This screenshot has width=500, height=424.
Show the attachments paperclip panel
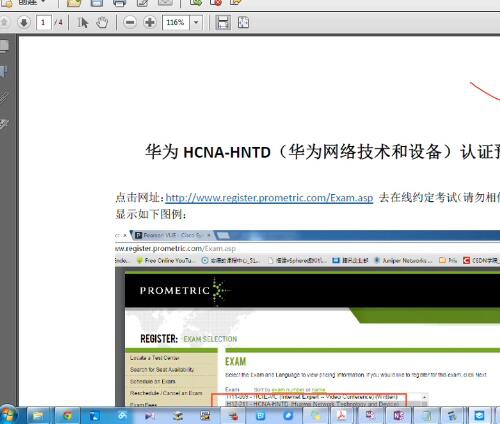[4, 97]
